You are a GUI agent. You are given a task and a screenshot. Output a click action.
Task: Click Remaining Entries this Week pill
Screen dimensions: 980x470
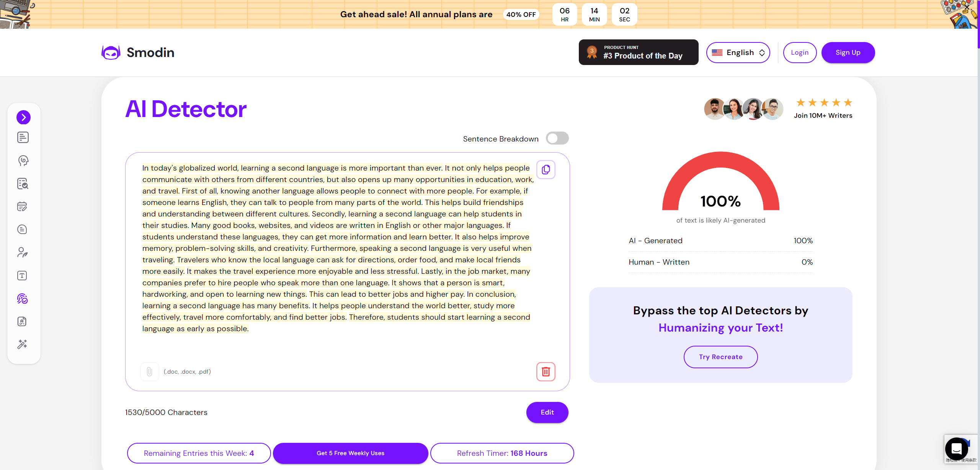199,453
